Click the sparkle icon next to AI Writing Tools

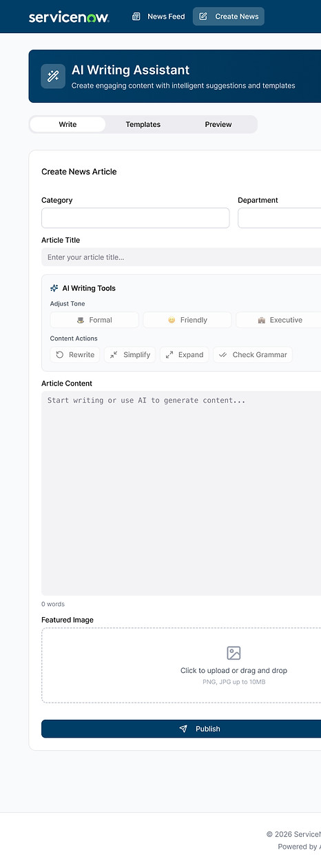(54, 288)
